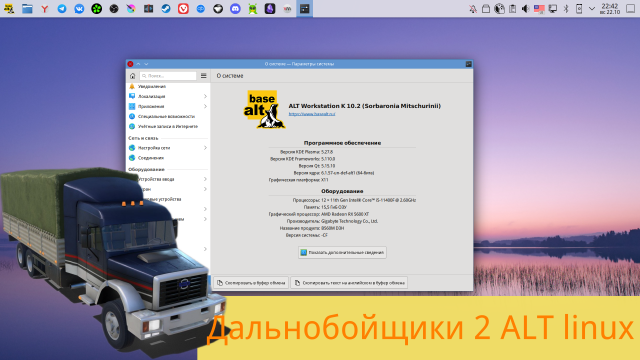Click the processor information line
The height and width of the screenshot is (360, 640).
coord(354,200)
